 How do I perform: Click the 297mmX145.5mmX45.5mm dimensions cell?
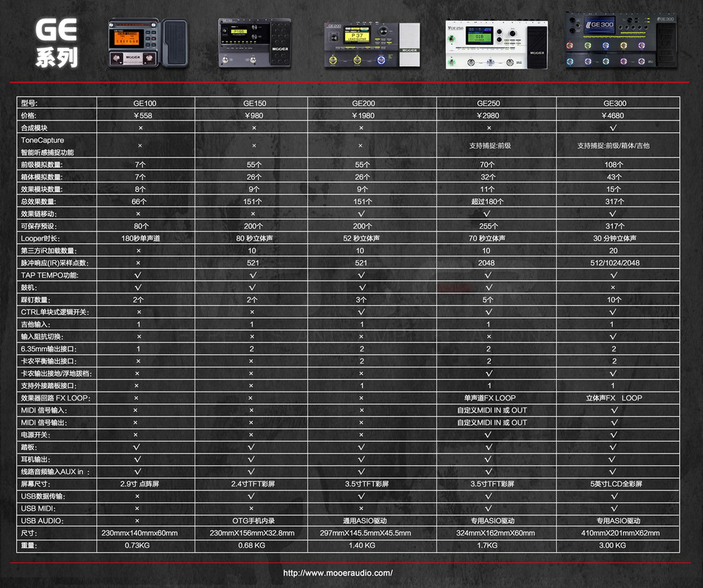365,533
